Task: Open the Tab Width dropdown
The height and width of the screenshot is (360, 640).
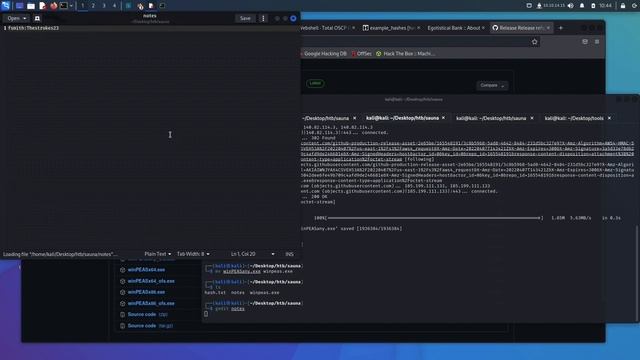Action: point(193,254)
